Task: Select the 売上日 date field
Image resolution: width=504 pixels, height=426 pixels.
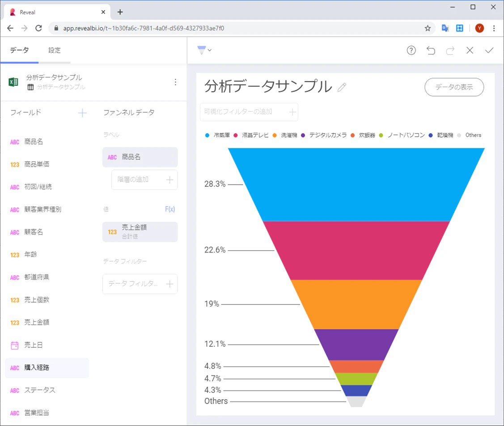Action: click(47, 345)
